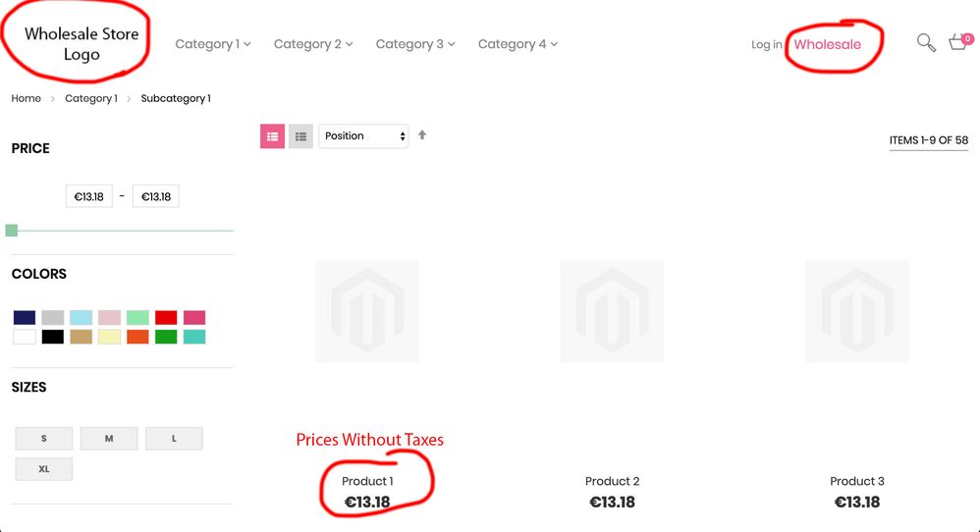This screenshot has width=980, height=532.
Task: Open Category 2 navigation menu
Action: [x=313, y=44]
